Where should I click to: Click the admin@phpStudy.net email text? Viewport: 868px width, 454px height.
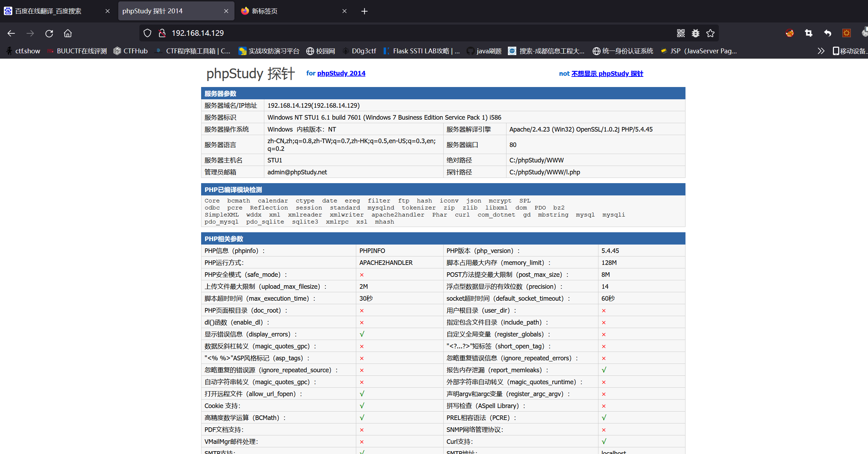tap(297, 172)
